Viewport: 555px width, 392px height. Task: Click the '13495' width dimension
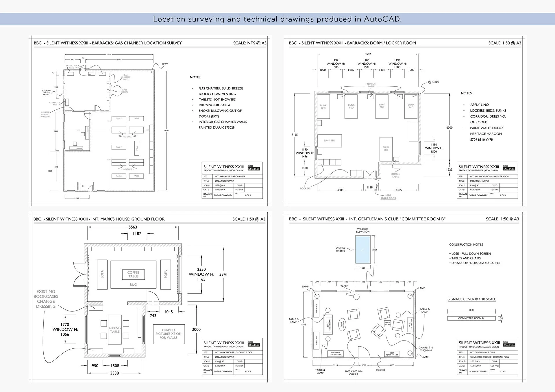109,54
